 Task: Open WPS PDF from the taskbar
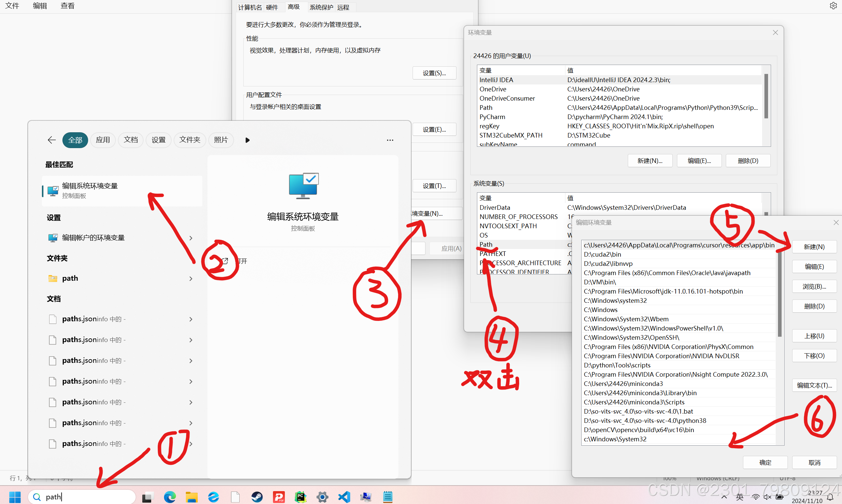pos(279,497)
